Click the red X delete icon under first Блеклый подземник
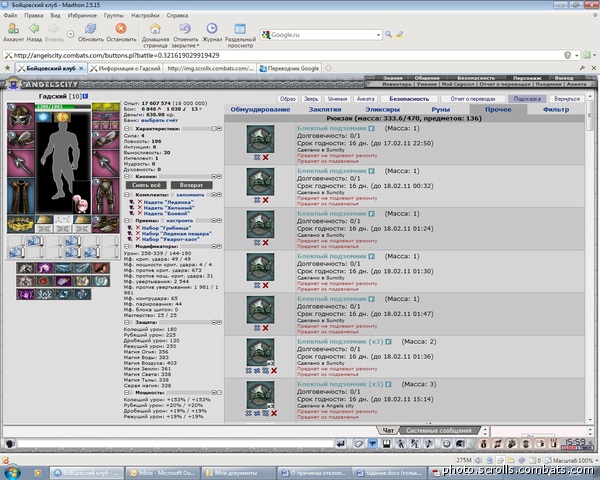Screen dimensions: 600x480 (266, 157)
